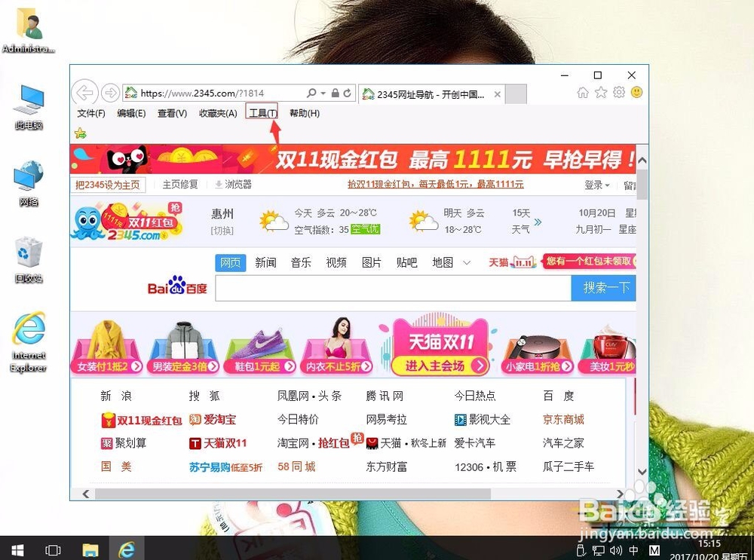Open the Windows Start button
754x560 pixels.
point(17,549)
